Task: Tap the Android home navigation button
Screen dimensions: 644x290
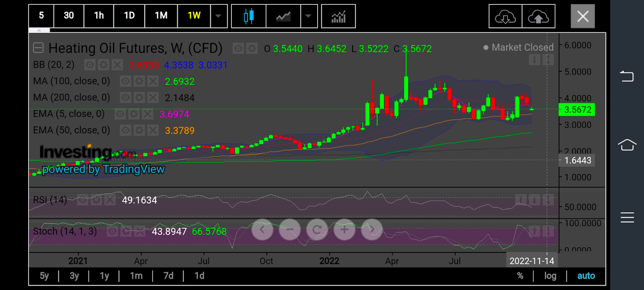Action: pos(627,145)
